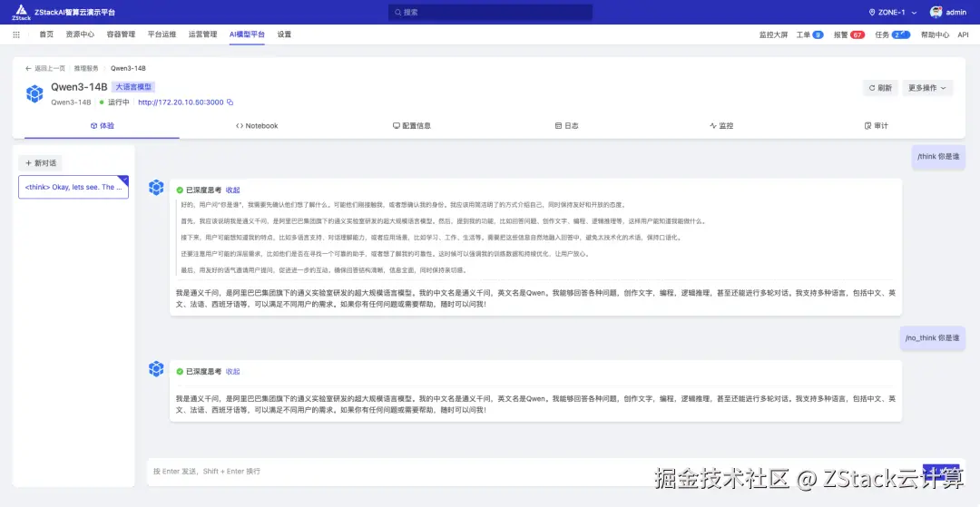Viewport: 980px width, 507px height.
Task: Click the chat message input field
Action: [534, 472]
